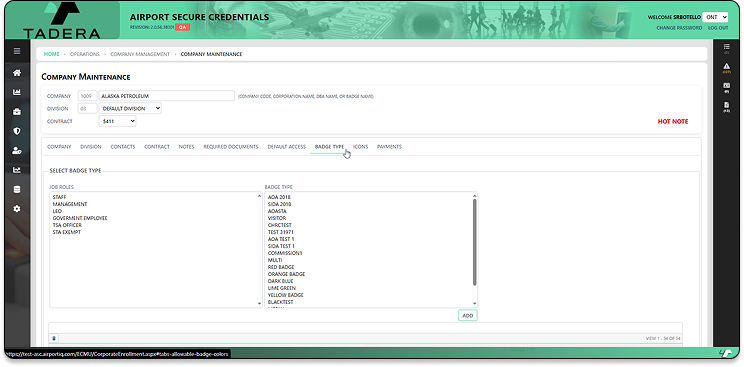Screen dimensions: 744x367
Task: Open the ONT airport selector dropdown
Action: point(715,17)
